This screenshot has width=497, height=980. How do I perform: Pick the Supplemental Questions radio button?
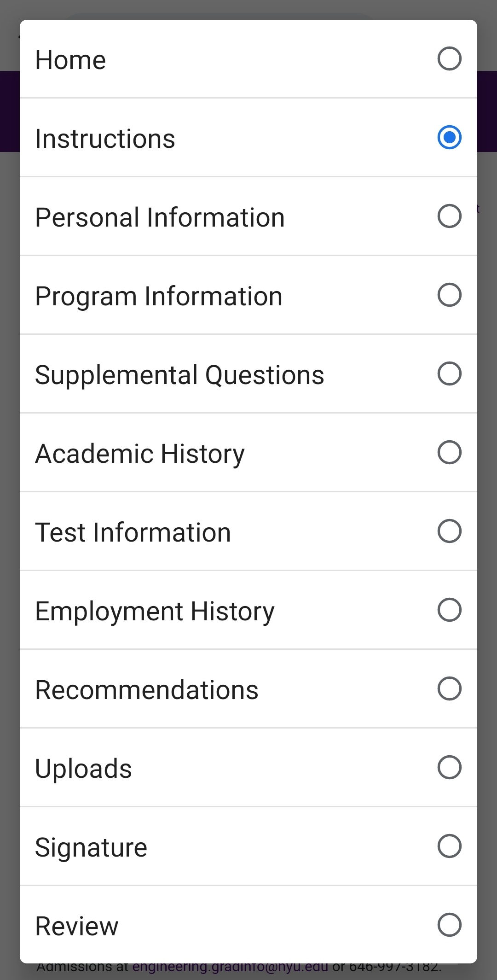449,374
